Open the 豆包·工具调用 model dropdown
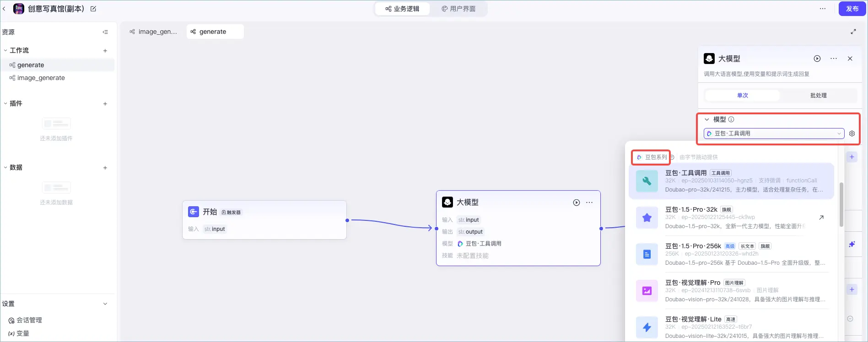The image size is (868, 342). [x=774, y=134]
